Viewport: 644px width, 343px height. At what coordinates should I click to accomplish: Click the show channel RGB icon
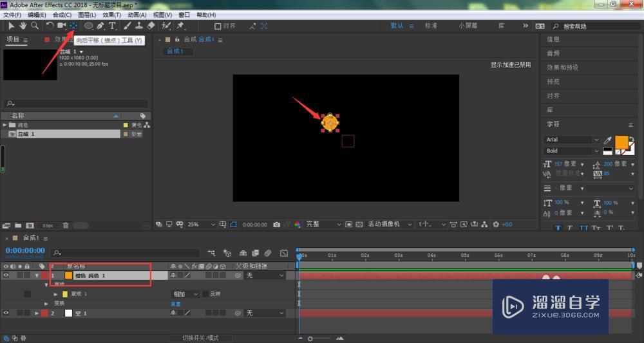298,225
